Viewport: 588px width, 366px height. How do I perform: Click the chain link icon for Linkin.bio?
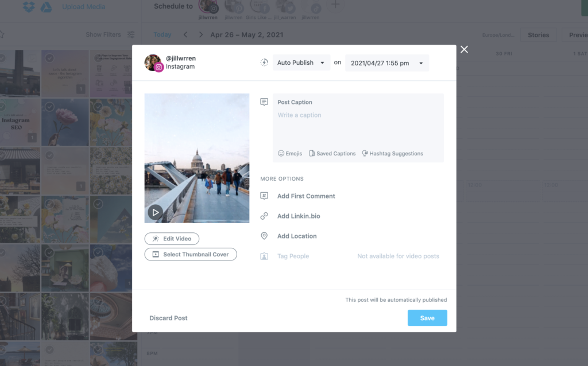point(264,216)
